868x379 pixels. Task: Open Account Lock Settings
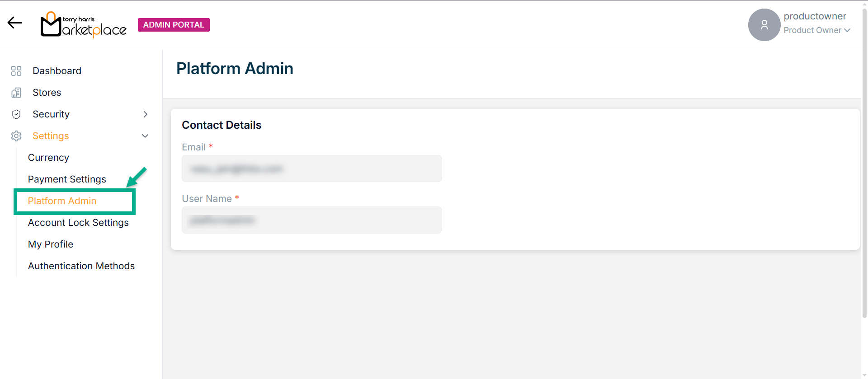pyautogui.click(x=78, y=223)
